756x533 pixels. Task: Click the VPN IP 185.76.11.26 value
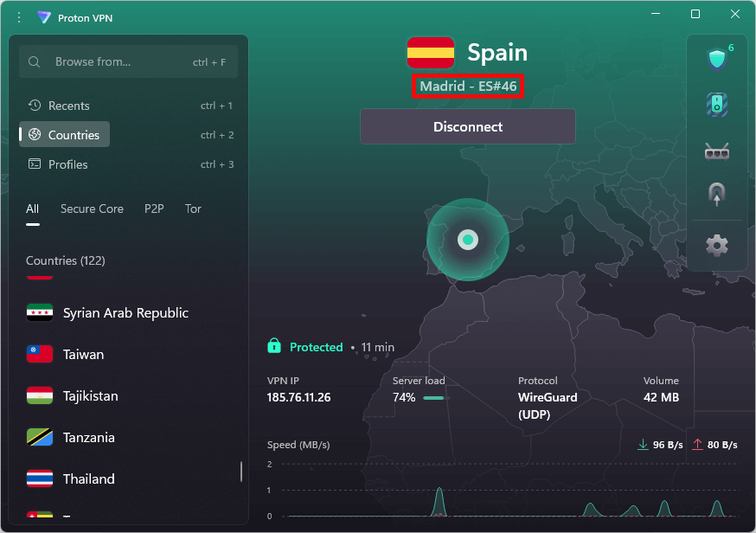(x=299, y=397)
